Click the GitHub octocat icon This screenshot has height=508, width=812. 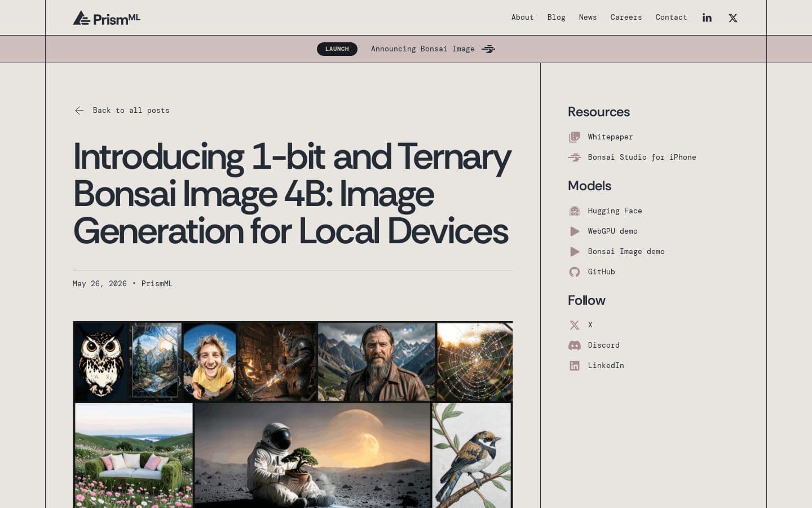pyautogui.click(x=574, y=272)
